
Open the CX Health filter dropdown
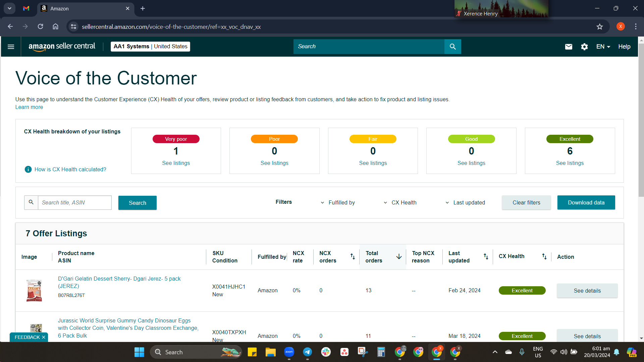coord(400,202)
